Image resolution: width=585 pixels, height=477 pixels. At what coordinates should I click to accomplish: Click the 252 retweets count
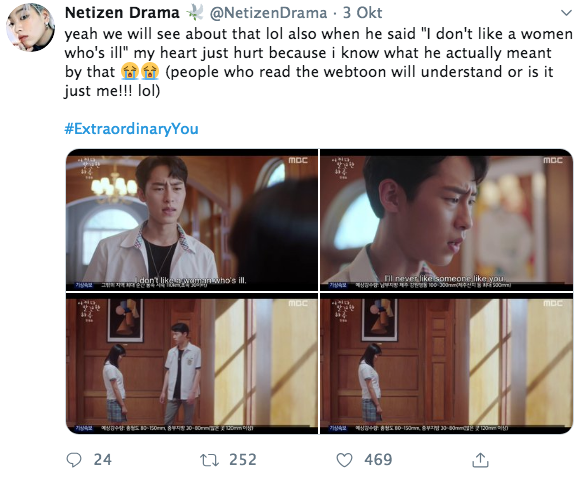(x=243, y=460)
